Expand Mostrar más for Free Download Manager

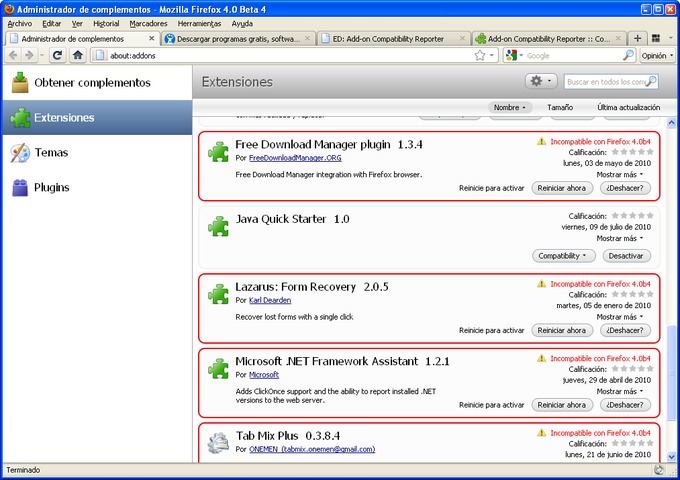(620, 174)
